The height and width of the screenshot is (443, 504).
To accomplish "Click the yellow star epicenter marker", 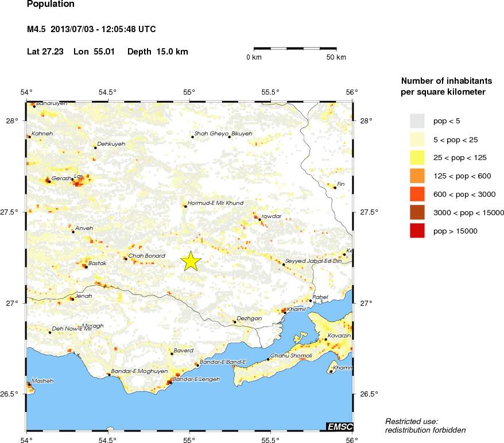I will tap(191, 261).
